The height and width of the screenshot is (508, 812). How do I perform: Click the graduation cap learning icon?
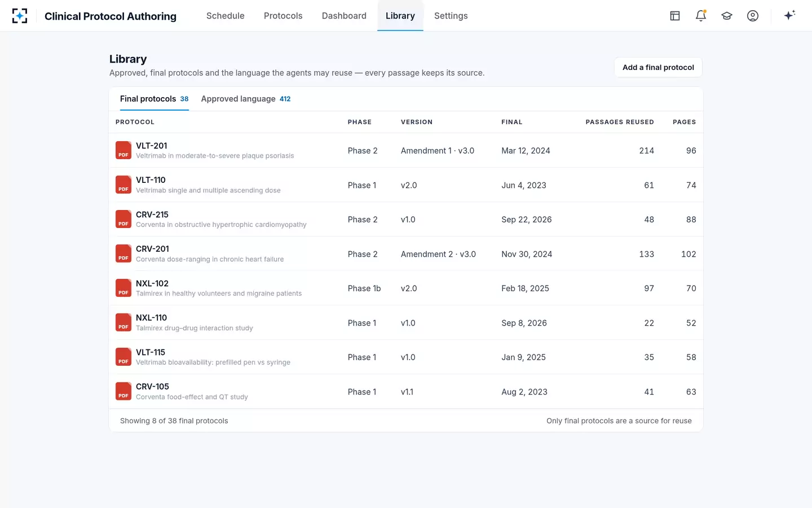coord(727,16)
